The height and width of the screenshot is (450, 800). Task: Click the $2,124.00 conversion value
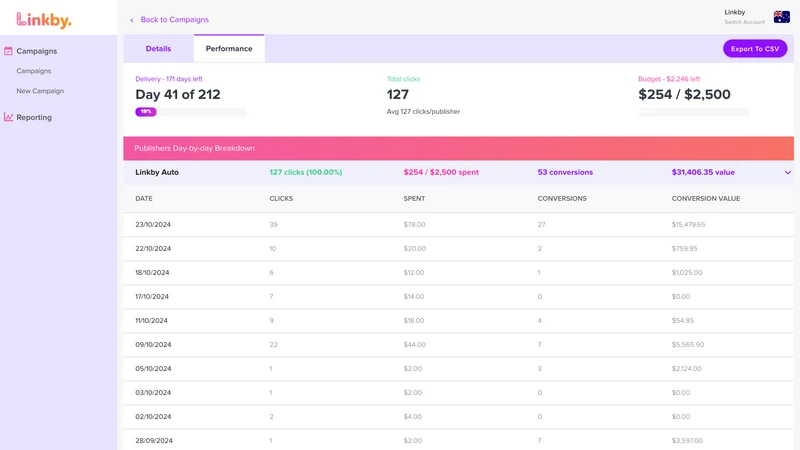tap(686, 368)
